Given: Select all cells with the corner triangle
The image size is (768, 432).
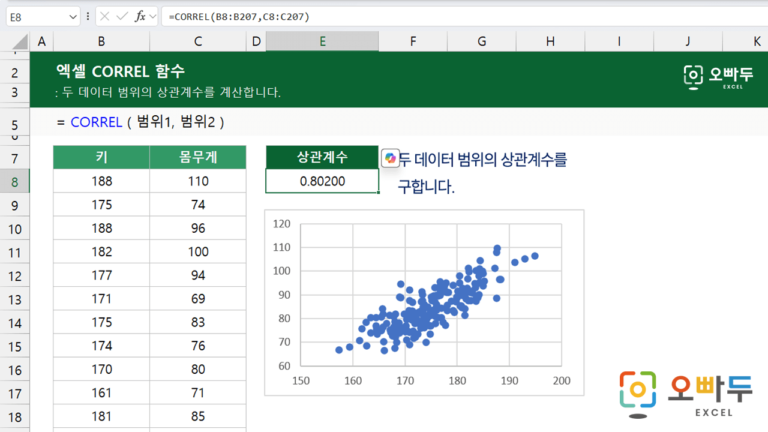Looking at the screenshot, I should 18,42.
